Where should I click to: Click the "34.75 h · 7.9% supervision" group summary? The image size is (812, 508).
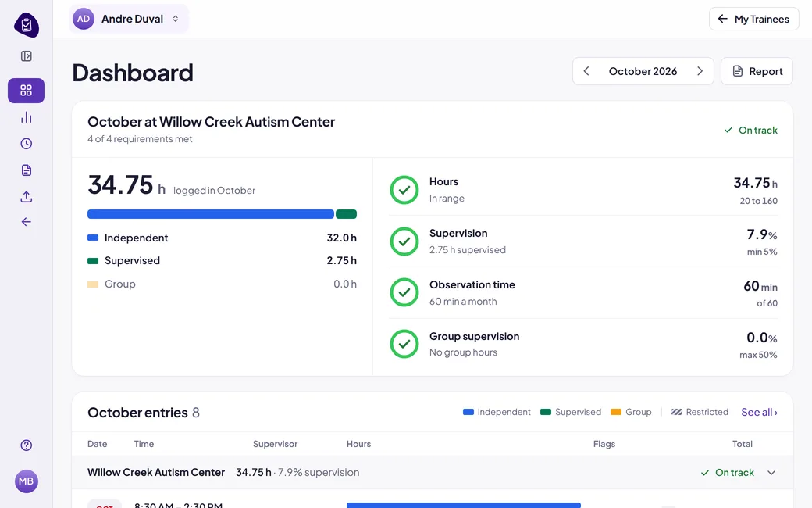[297, 472]
